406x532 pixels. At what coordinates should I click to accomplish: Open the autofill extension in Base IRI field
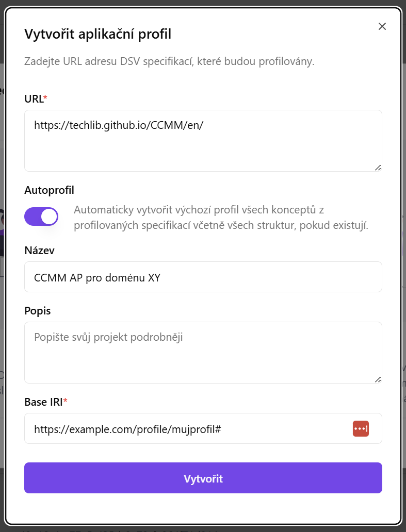click(361, 428)
